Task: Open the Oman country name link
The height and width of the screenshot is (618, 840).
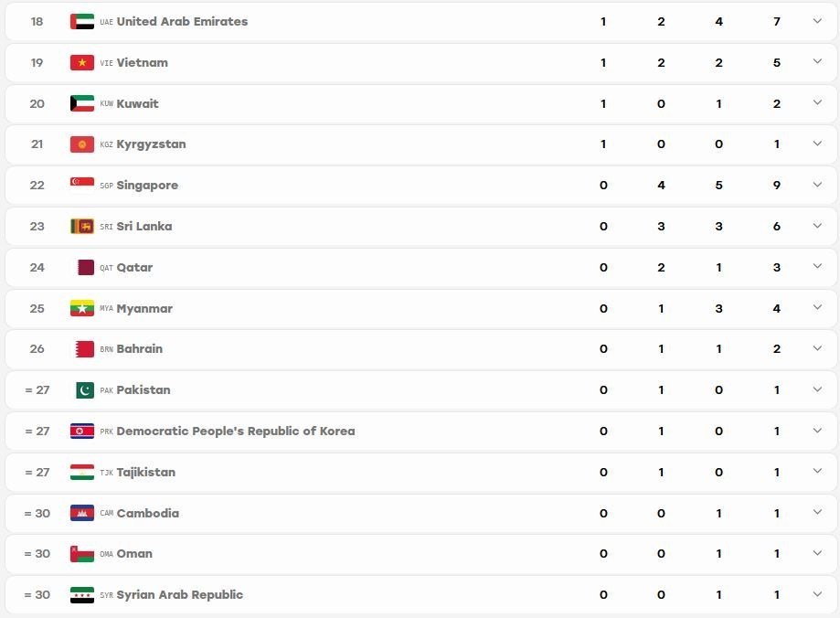Action: [x=134, y=554]
